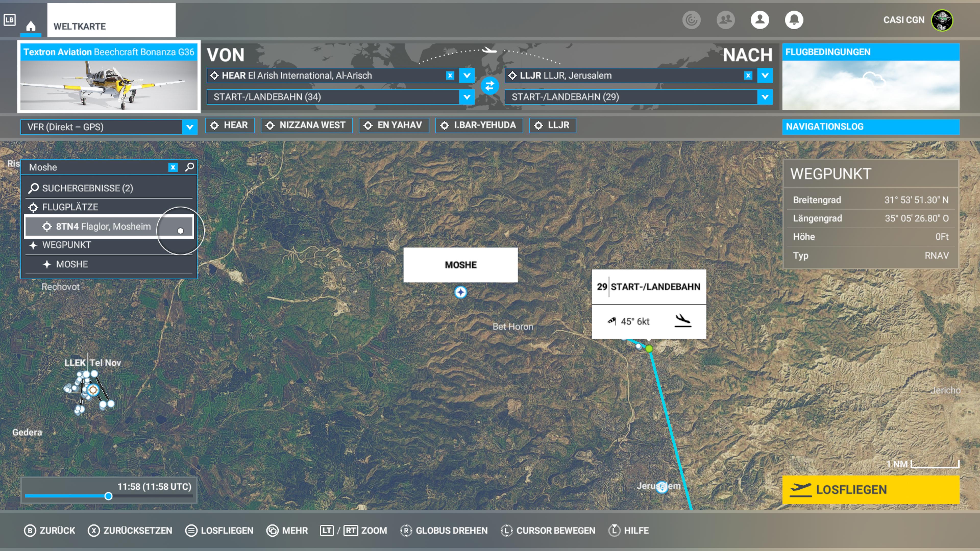Select the LLJR waypoint chip

click(x=552, y=125)
